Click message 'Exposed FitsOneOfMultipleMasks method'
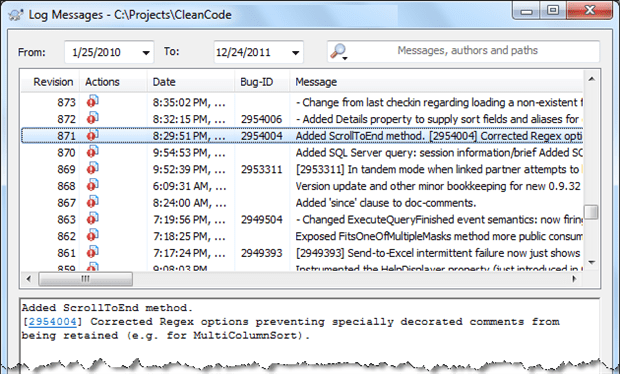Viewport: 620px width, 374px height. (439, 236)
